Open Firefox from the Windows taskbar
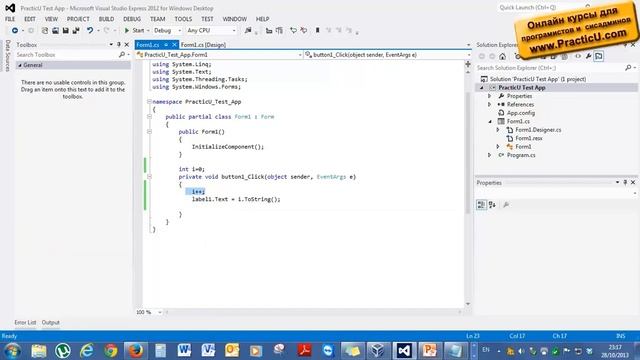Viewport: 640px width, 360px height. pos(136,351)
